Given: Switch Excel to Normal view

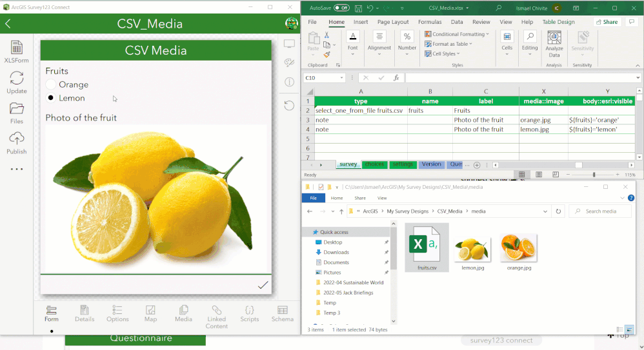Looking at the screenshot, I should pos(522,175).
